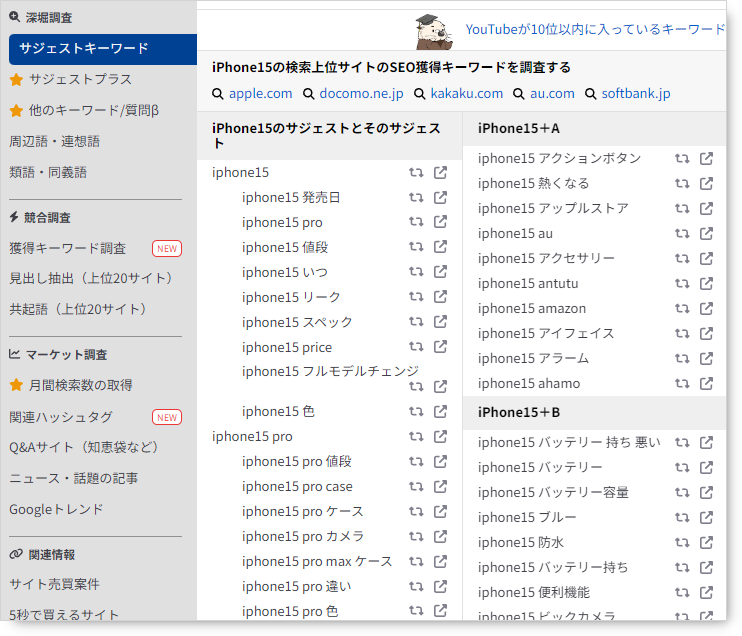
Task: Open external link icon for iphone15 pro カメラ
Action: click(440, 536)
